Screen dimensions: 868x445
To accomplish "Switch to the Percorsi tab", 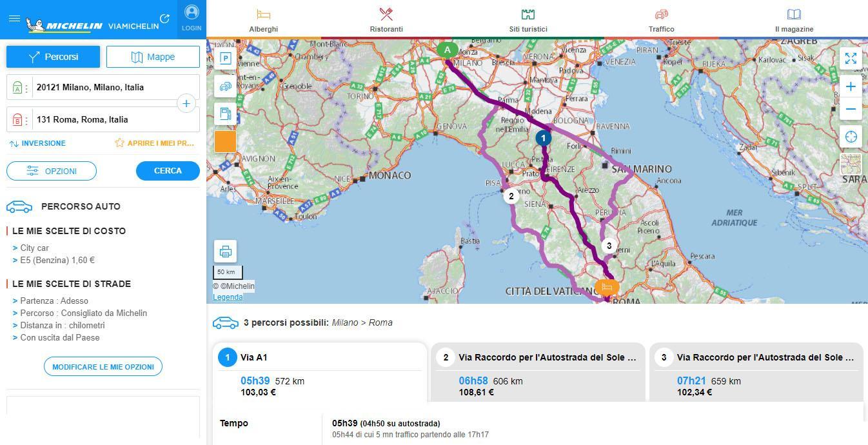I will pyautogui.click(x=54, y=57).
